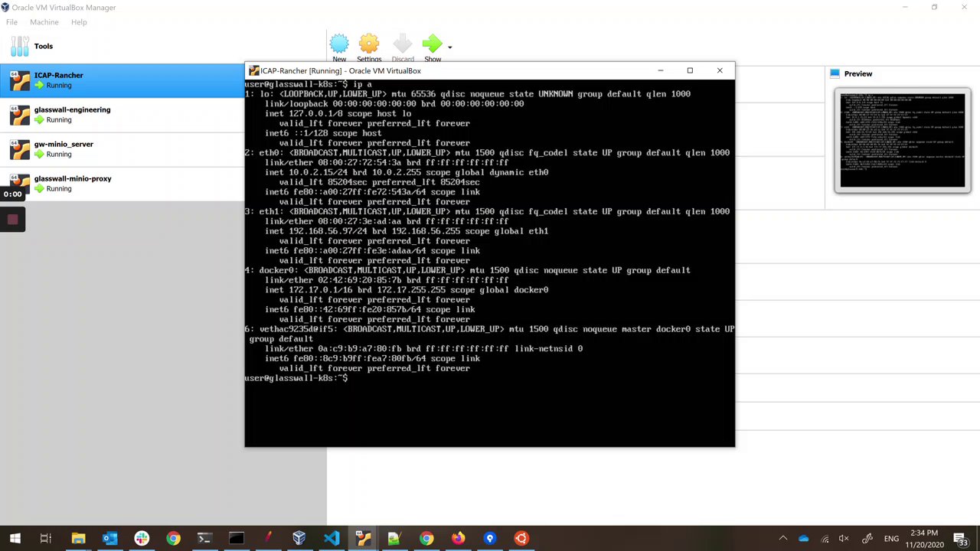Toggle the muted volume tray icon
This screenshot has height=551, width=980.
[x=844, y=539]
